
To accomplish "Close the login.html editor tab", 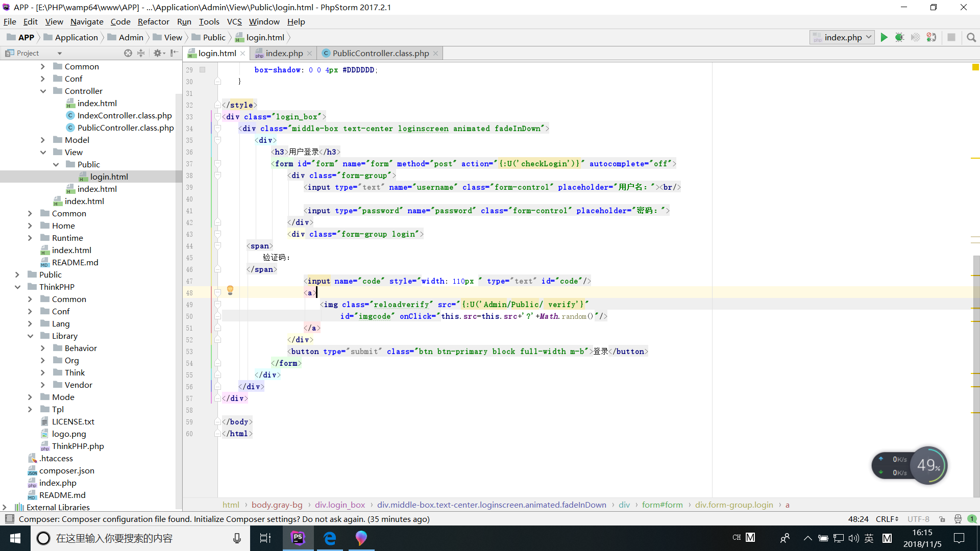I will click(x=243, y=54).
